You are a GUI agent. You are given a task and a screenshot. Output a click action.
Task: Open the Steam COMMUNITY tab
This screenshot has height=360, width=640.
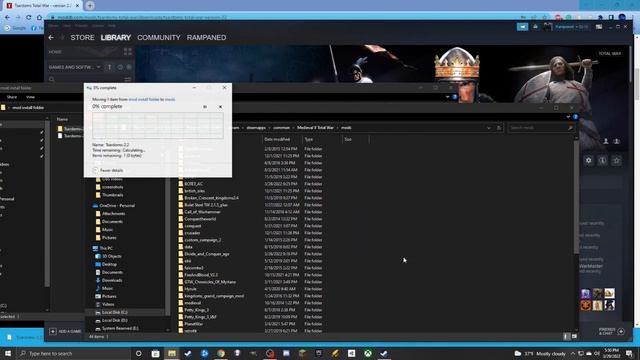pos(159,38)
